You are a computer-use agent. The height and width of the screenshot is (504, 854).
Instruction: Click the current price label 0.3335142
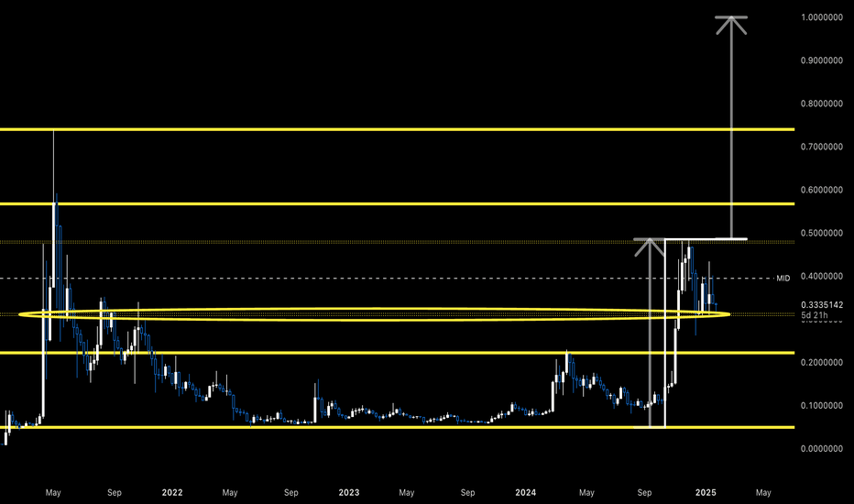pos(822,305)
